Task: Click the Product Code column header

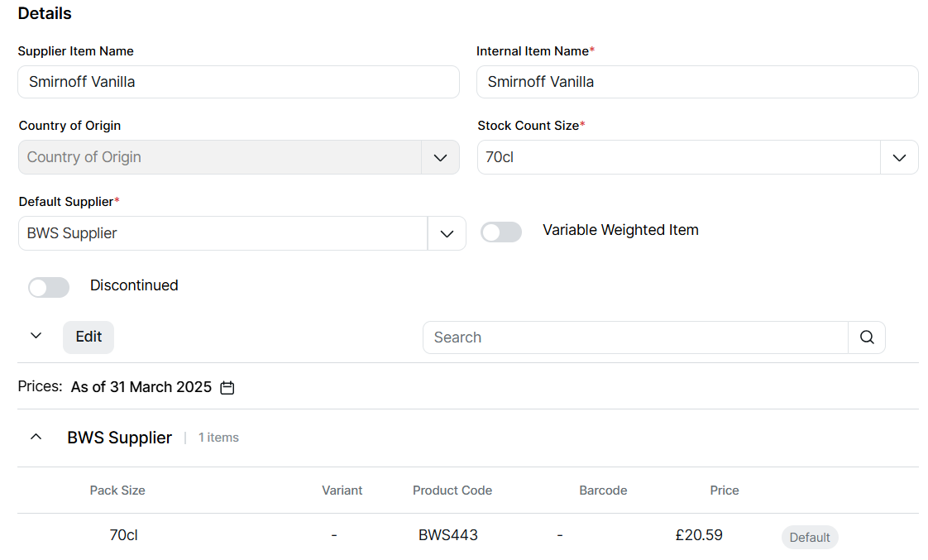Action: (452, 491)
